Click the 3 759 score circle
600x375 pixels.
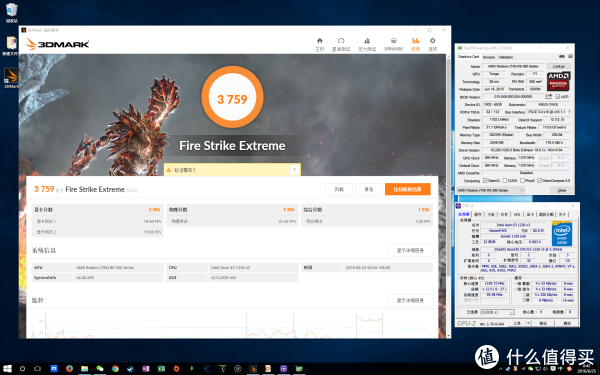232,97
